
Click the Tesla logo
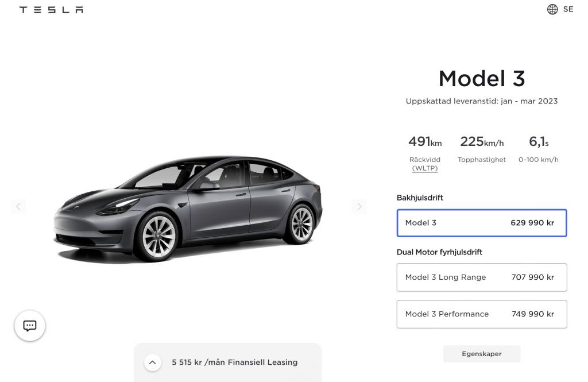[x=51, y=10]
